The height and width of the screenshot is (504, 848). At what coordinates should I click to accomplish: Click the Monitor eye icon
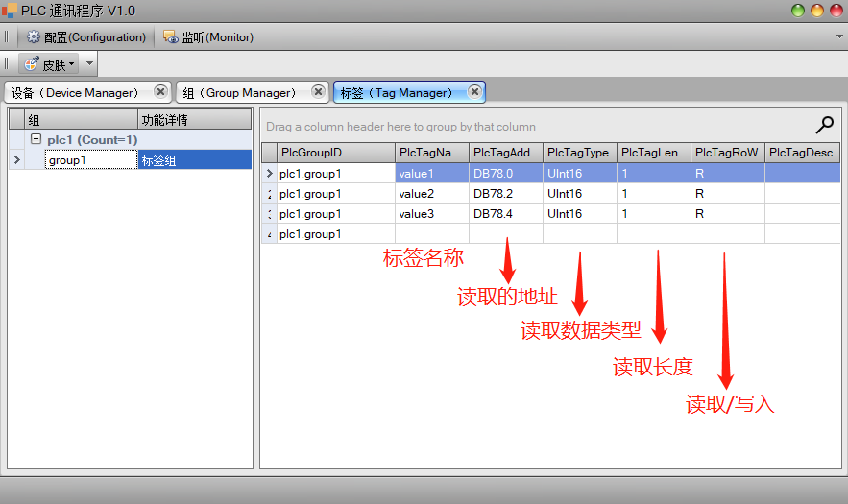171,36
